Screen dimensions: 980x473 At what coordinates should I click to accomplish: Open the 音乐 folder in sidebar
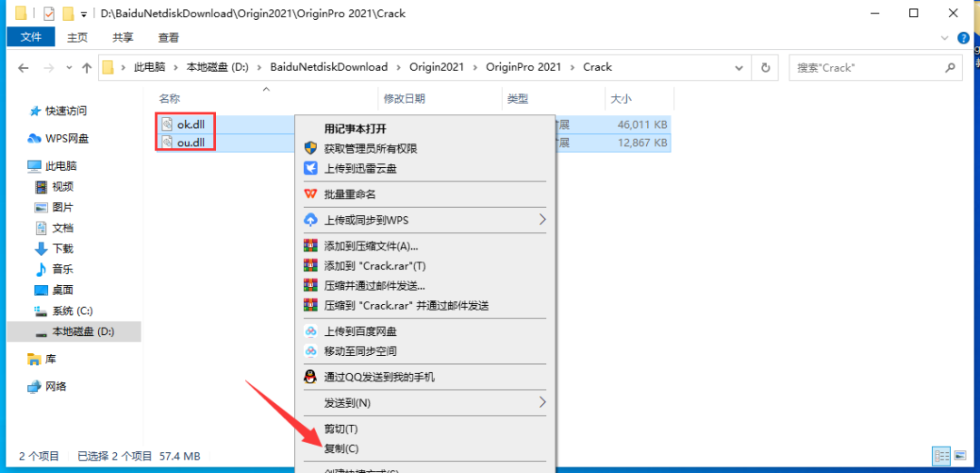coord(64,269)
